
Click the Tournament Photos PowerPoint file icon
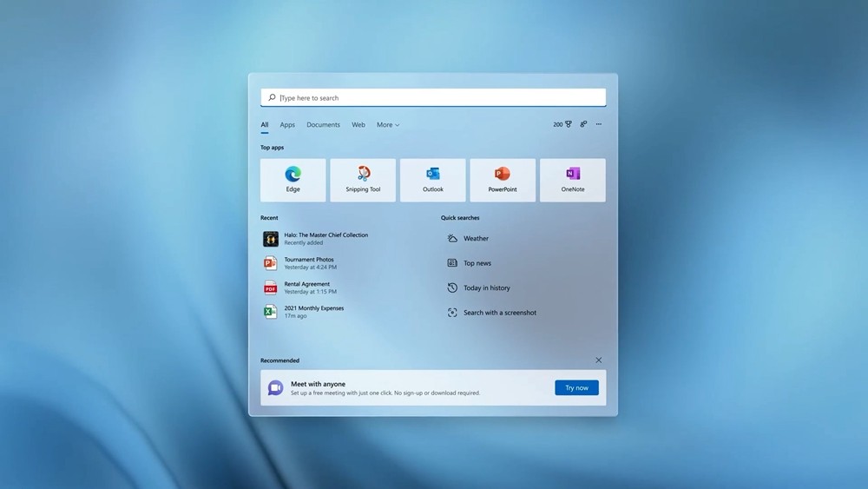point(270,263)
